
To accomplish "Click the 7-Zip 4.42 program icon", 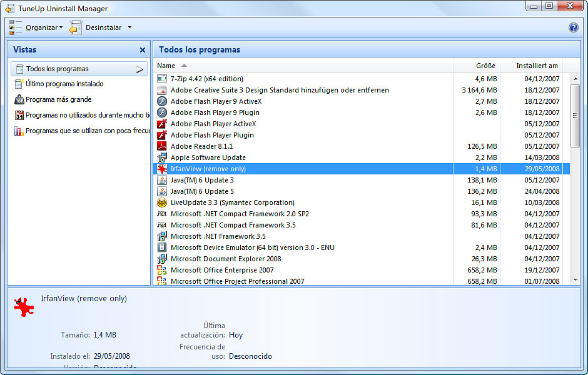I will 162,79.
